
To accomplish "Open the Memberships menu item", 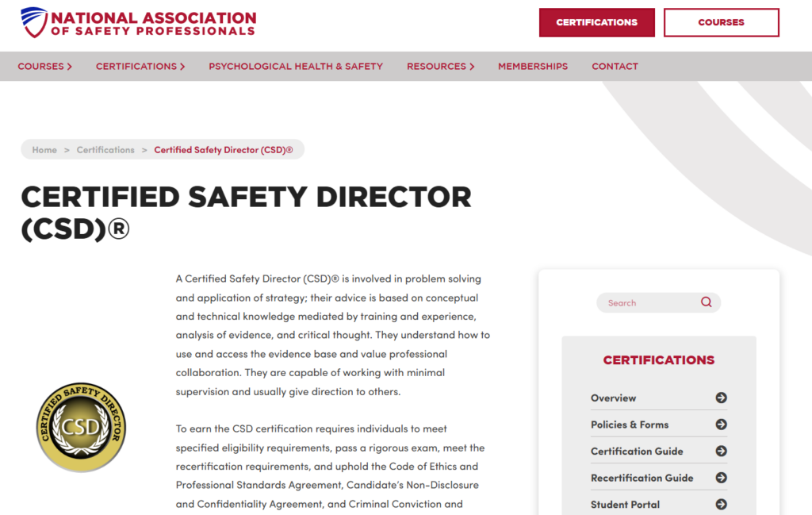I will pyautogui.click(x=533, y=67).
